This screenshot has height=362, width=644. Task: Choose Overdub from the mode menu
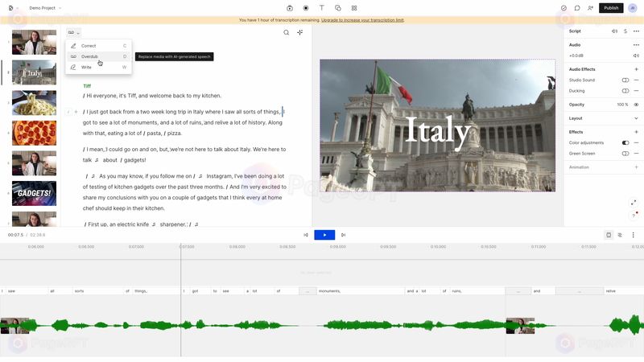pyautogui.click(x=98, y=56)
